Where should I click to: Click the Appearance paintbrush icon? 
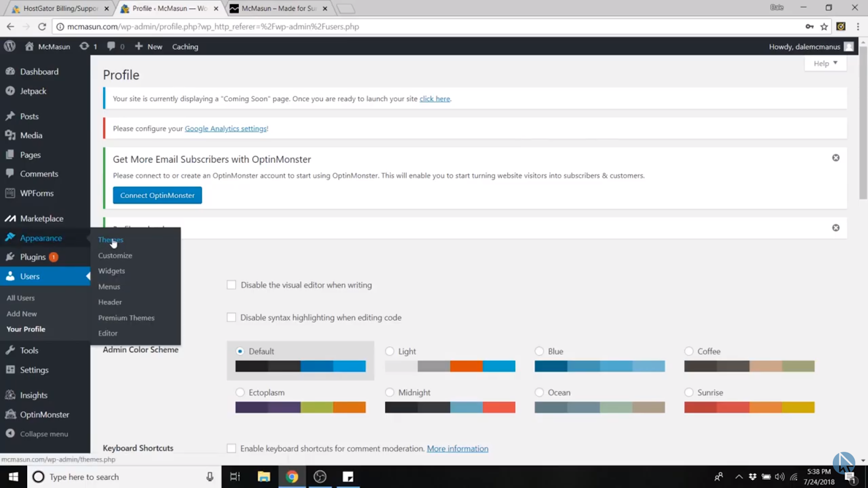(10, 237)
